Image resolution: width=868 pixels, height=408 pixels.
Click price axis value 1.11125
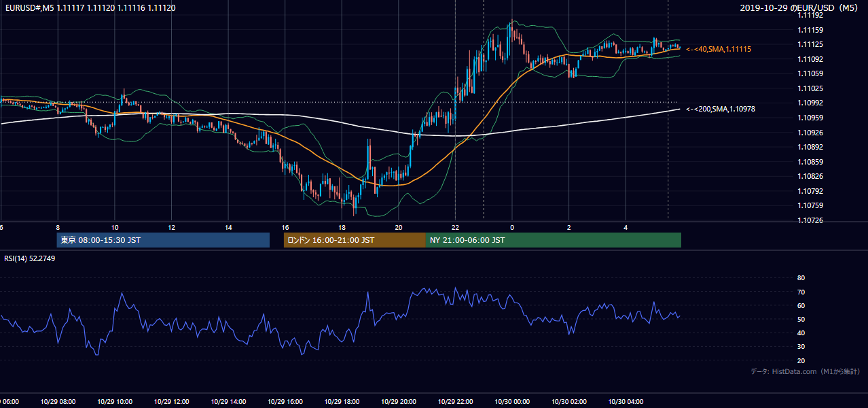pos(810,44)
